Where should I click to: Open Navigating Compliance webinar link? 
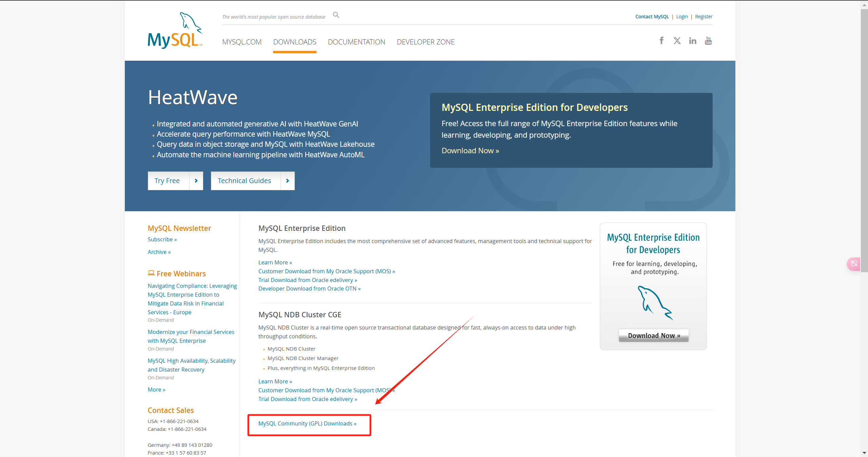pyautogui.click(x=192, y=299)
